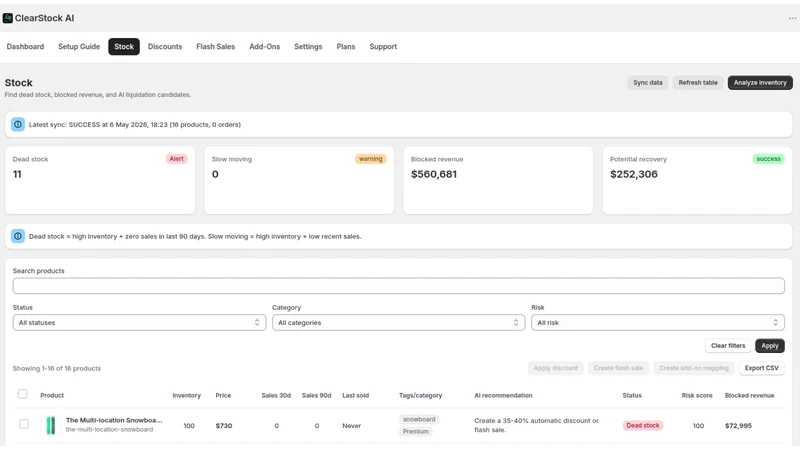Click the Dead stock summary card
This screenshot has width=800, height=450.
click(100, 180)
